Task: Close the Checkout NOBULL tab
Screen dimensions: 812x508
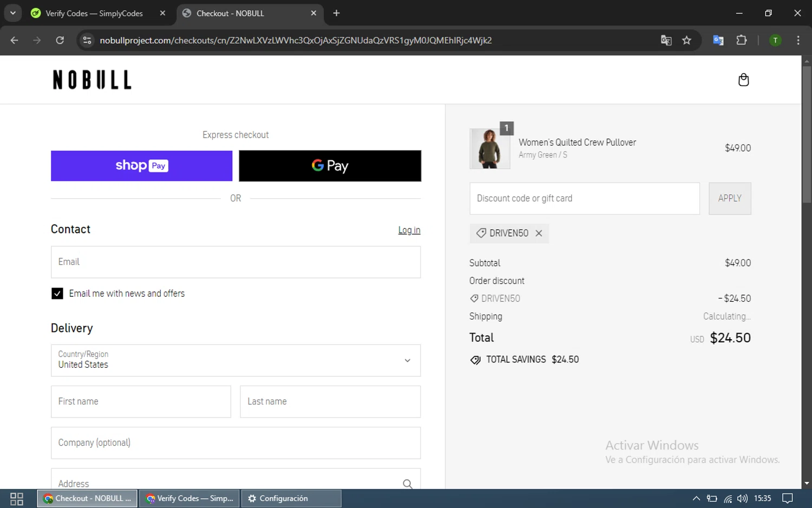Action: (313, 13)
